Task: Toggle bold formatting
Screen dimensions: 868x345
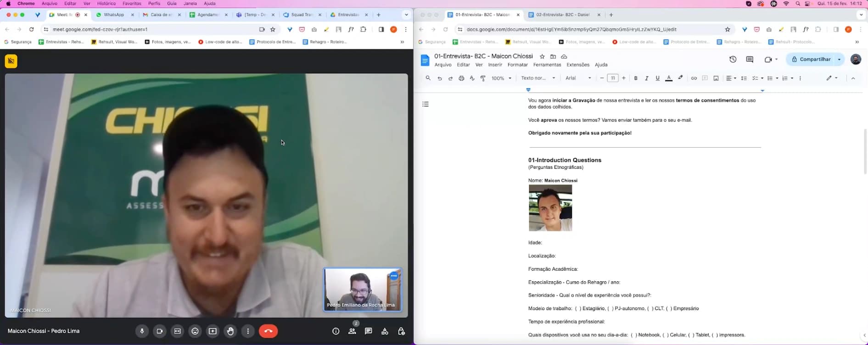Action: pos(636,78)
